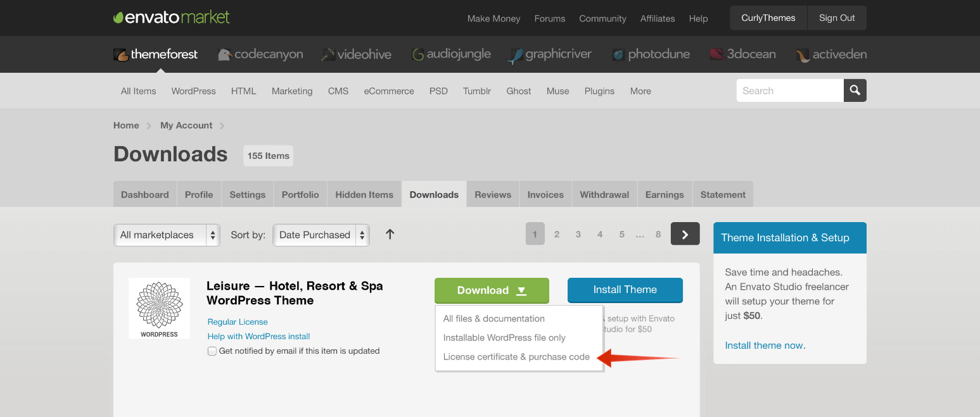Open the eCommerce category
The image size is (980, 417).
(x=389, y=91)
